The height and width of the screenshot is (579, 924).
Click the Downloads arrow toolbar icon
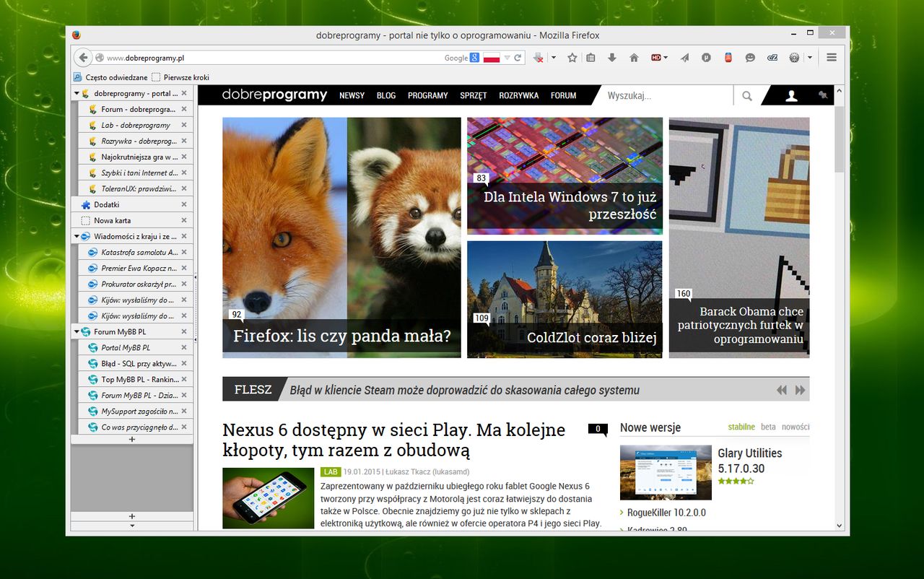(x=611, y=57)
